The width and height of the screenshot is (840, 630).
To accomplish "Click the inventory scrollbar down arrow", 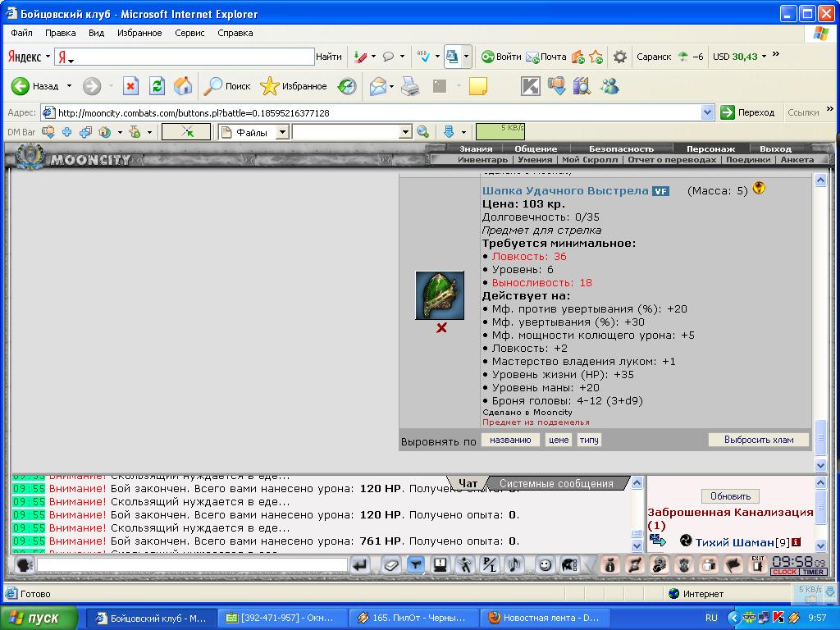I will pyautogui.click(x=820, y=465).
